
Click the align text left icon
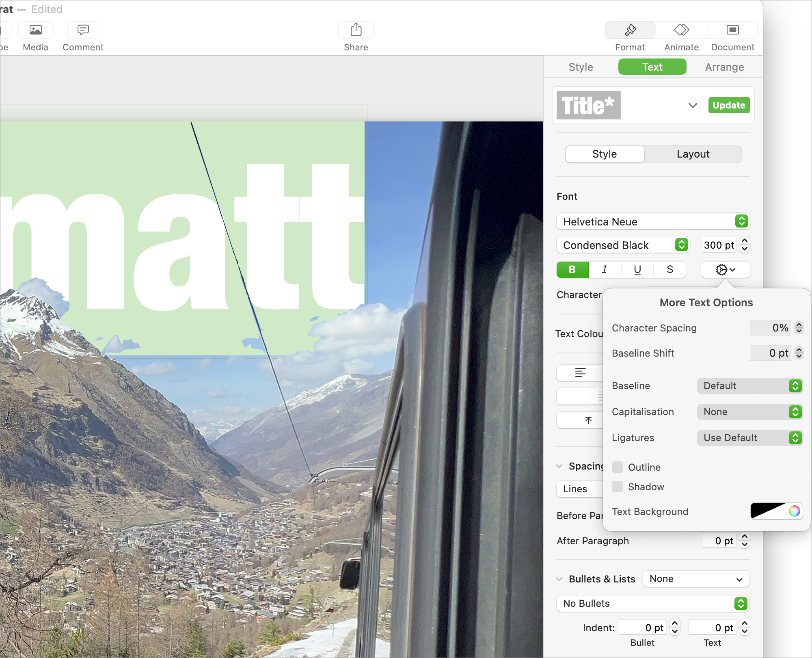tap(580, 372)
